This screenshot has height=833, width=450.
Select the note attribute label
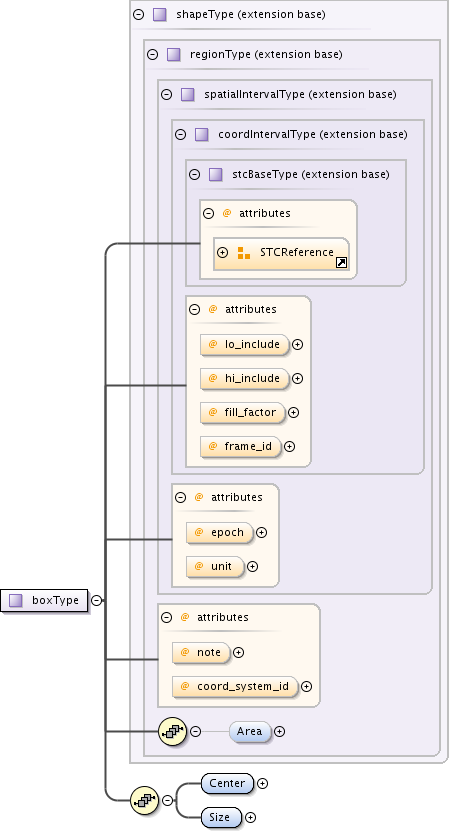[209, 652]
